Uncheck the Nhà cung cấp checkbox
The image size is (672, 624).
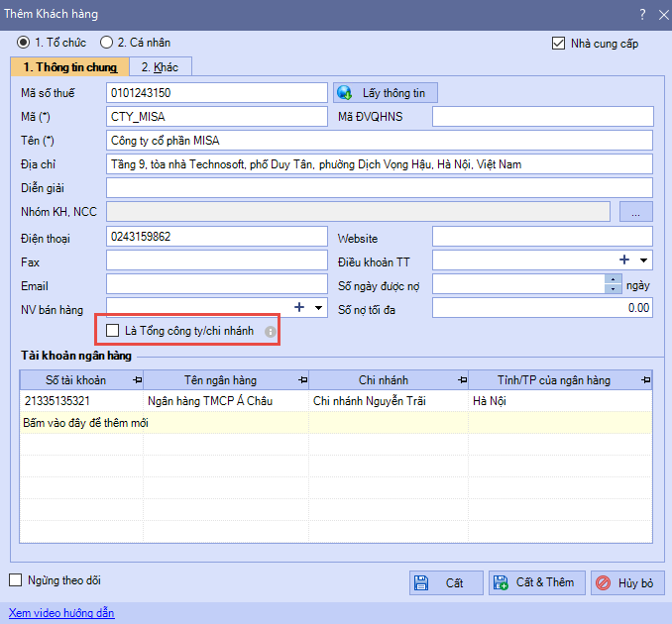point(558,44)
